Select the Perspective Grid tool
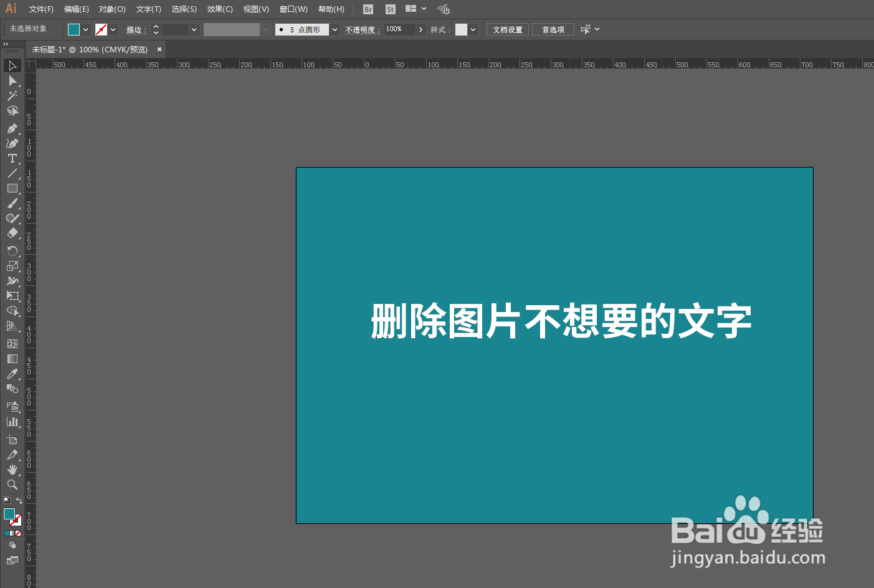This screenshot has width=874, height=588. [12, 325]
